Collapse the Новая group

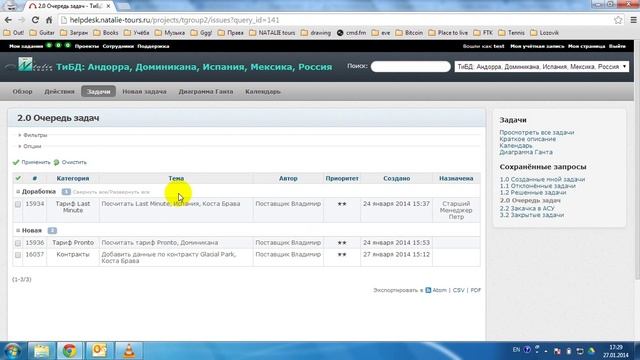point(18,231)
